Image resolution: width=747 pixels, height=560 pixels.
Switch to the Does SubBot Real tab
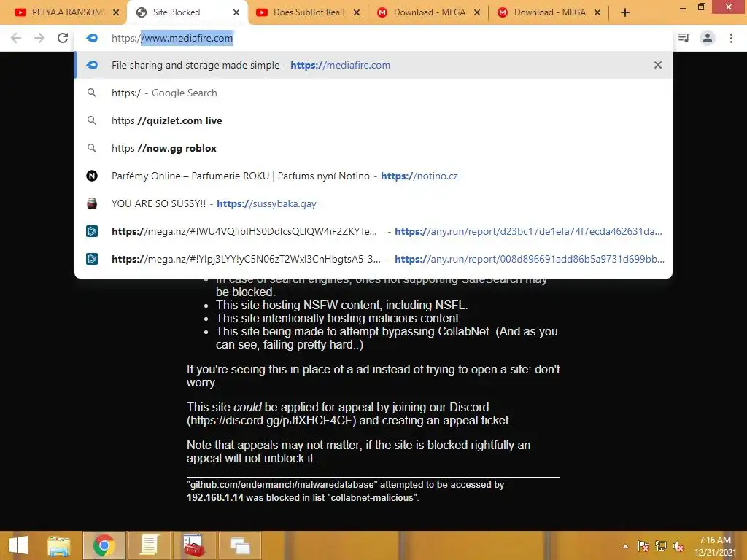pos(309,12)
